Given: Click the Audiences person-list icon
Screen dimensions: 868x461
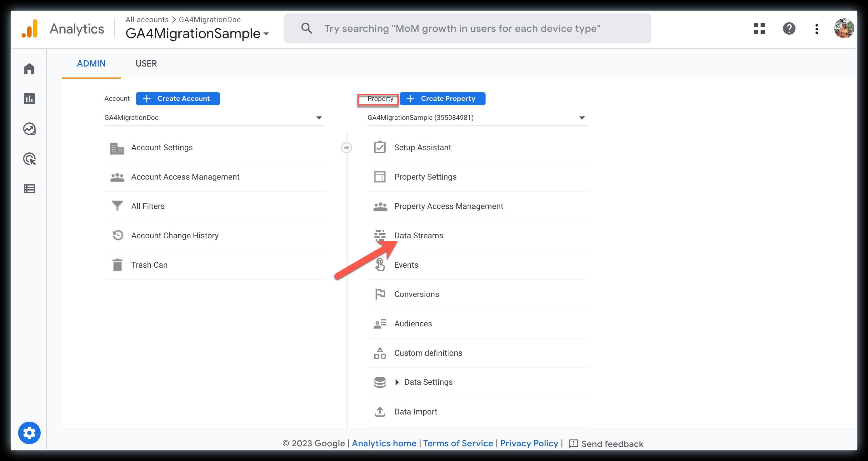Looking at the screenshot, I should click(x=380, y=324).
